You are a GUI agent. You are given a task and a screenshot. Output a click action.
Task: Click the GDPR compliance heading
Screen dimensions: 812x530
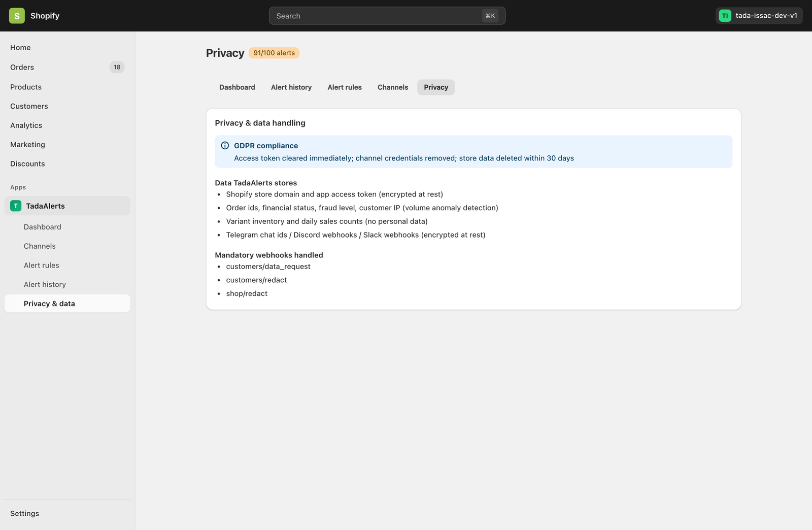[x=266, y=146]
